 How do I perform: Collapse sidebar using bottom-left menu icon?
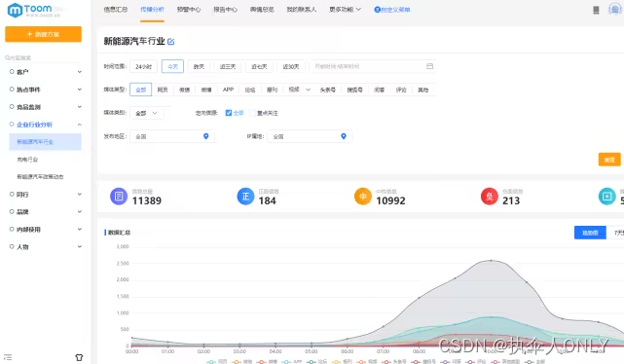(x=8, y=357)
